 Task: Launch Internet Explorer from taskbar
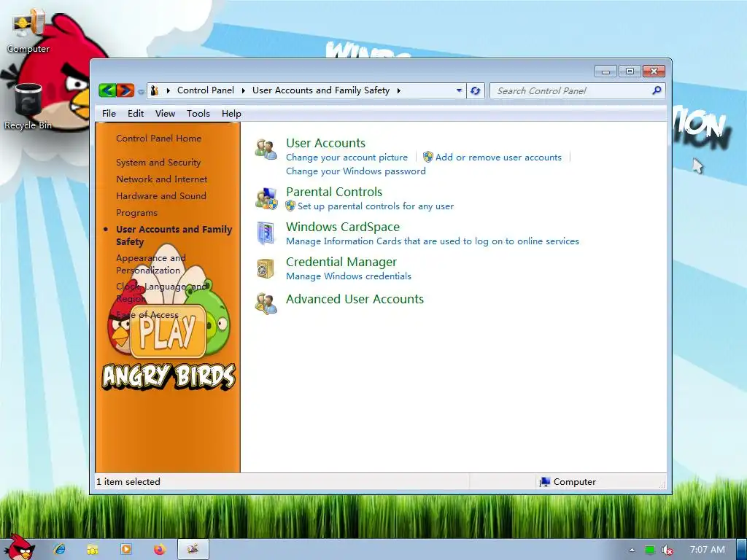[60, 549]
